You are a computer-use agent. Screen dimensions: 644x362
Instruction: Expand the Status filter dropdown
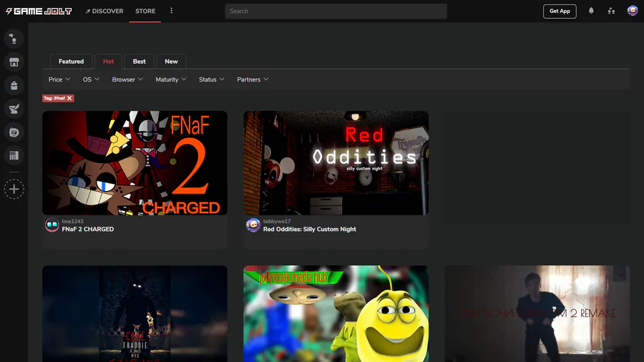point(212,79)
